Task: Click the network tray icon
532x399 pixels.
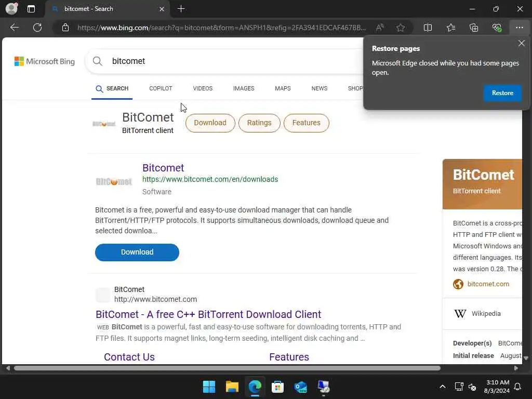Action: (x=459, y=387)
